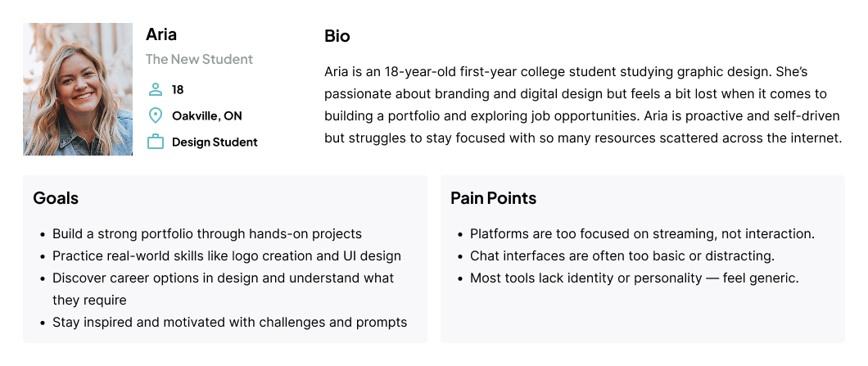Click the Goals heading
This screenshot has height=366, width=868.
(x=56, y=198)
